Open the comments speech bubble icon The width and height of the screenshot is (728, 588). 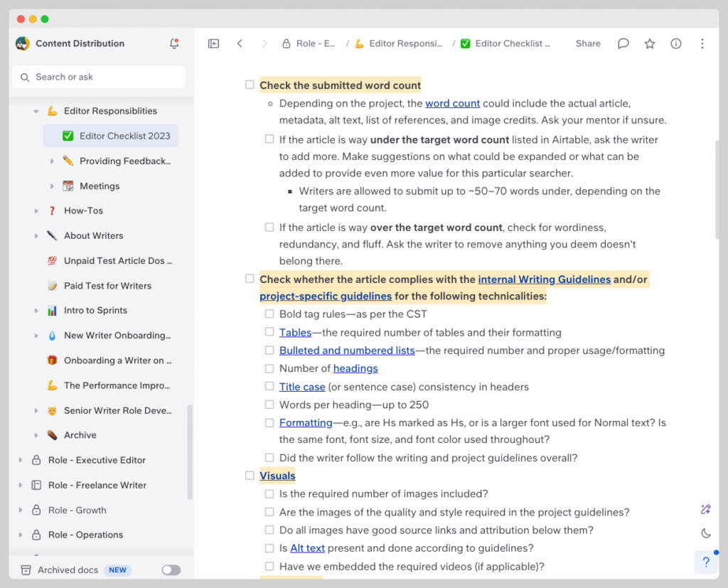click(x=623, y=43)
